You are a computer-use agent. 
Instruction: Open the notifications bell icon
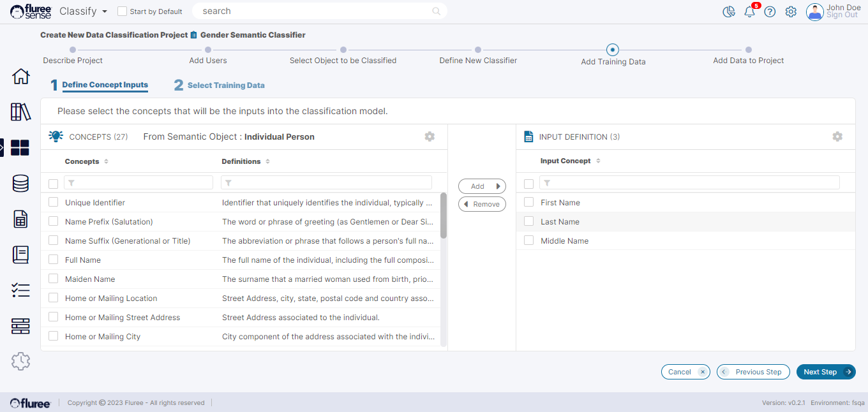coord(750,11)
